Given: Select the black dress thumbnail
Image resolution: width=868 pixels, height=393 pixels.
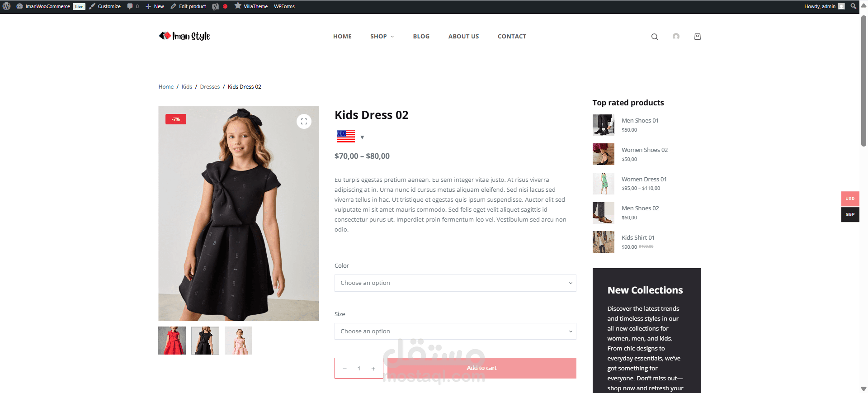Looking at the screenshot, I should [205, 341].
